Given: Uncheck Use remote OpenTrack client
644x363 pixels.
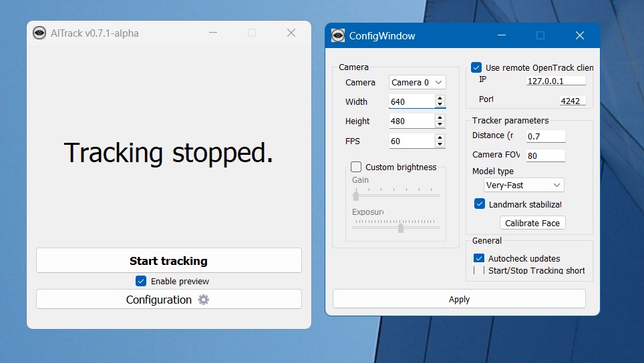Looking at the screenshot, I should [x=476, y=67].
